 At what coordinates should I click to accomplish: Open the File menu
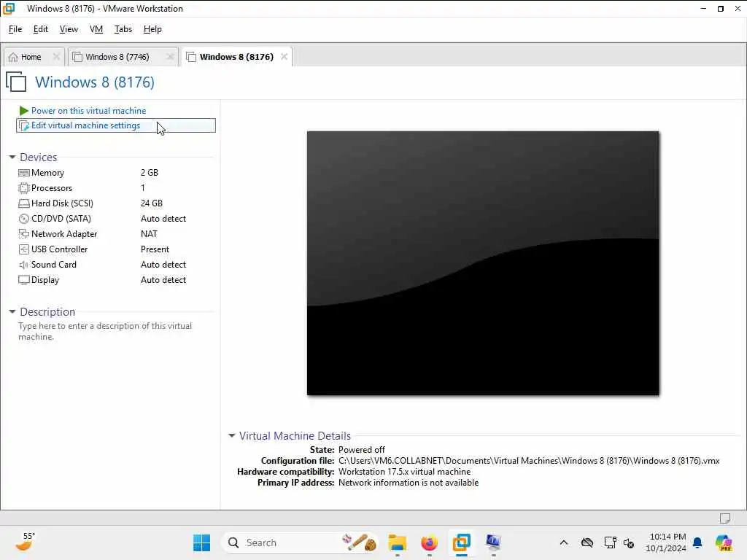pos(15,29)
